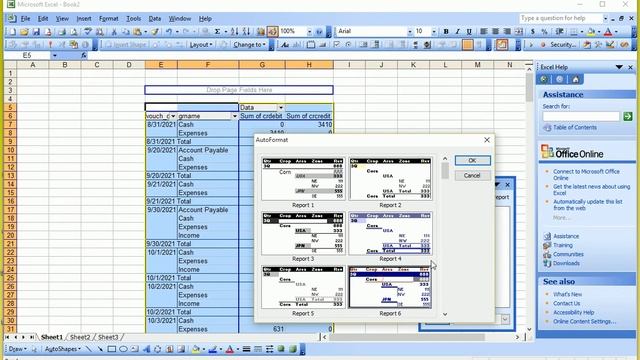
Task: Click the Sort Ascending icon
Action: 234,31
